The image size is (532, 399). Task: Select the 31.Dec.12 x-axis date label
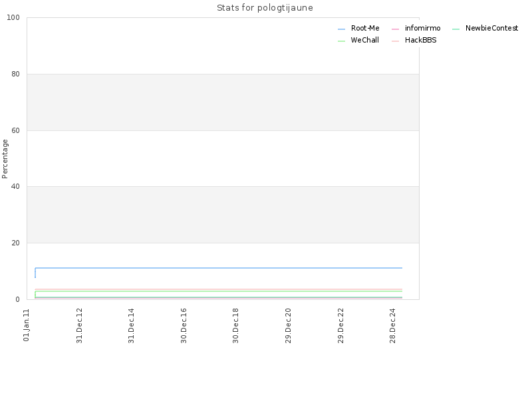click(79, 326)
